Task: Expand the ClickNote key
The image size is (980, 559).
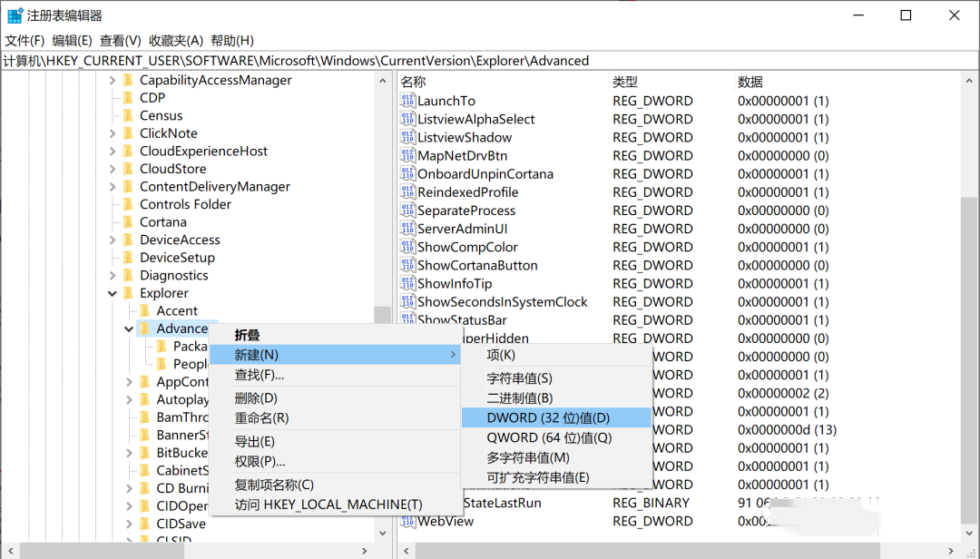Action: pyautogui.click(x=113, y=133)
